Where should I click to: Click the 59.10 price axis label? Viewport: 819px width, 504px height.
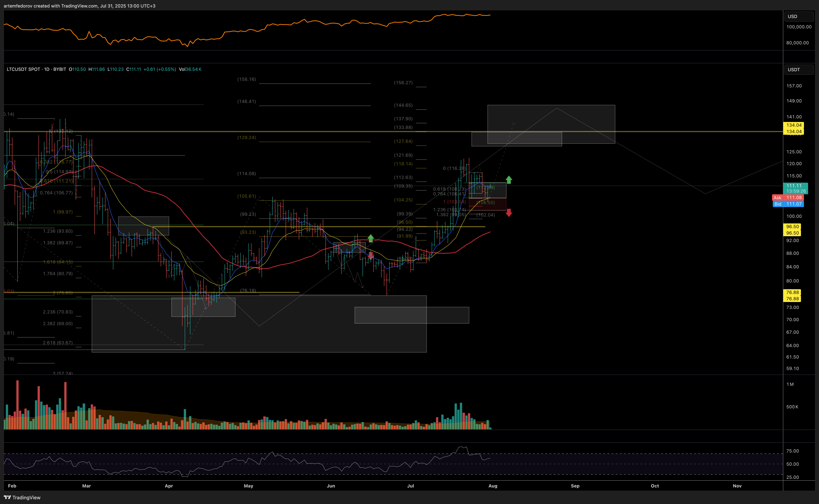[793, 369]
